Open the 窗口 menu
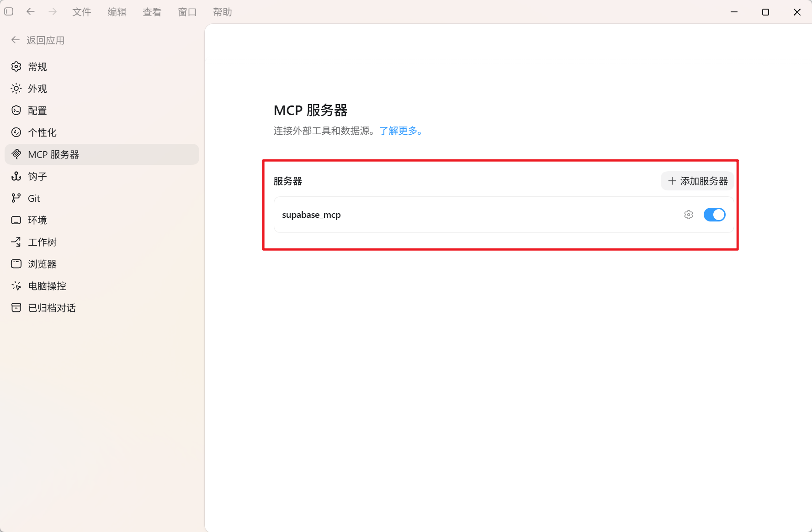Screen dimensions: 812x532 click(187, 12)
